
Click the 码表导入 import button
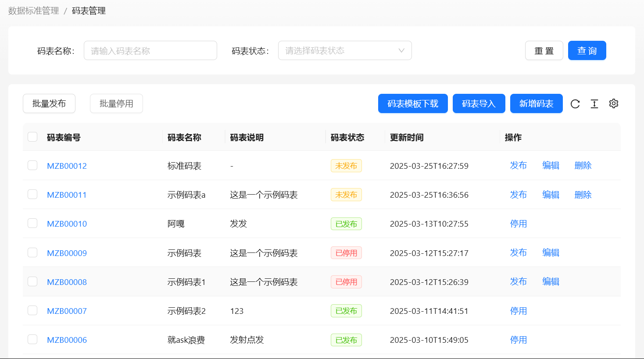click(x=479, y=103)
